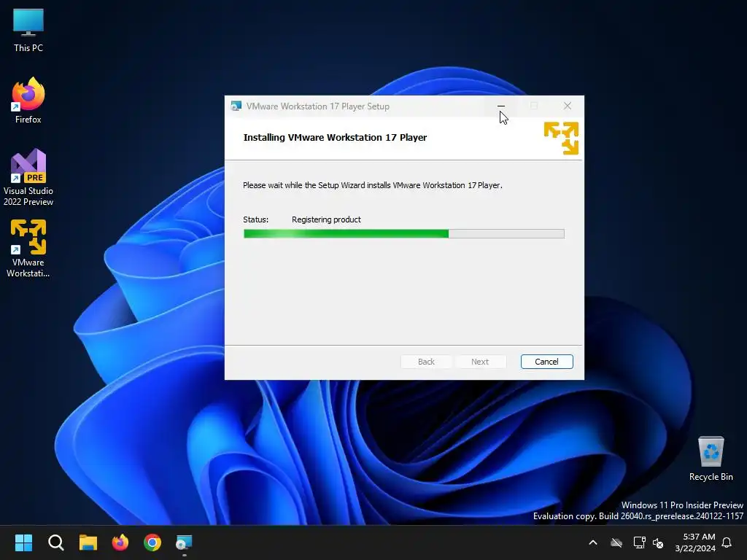The image size is (747, 560).
Task: Open the This PC desktop icon
Action: pyautogui.click(x=28, y=30)
